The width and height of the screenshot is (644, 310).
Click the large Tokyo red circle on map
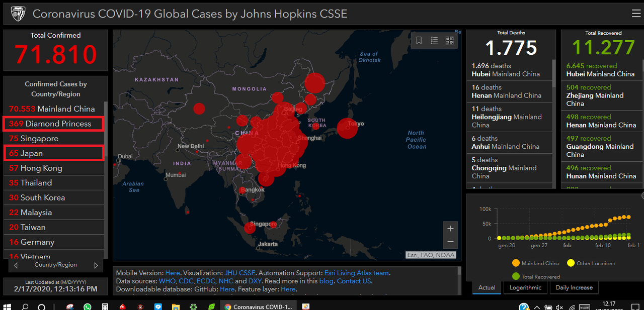[x=347, y=128]
